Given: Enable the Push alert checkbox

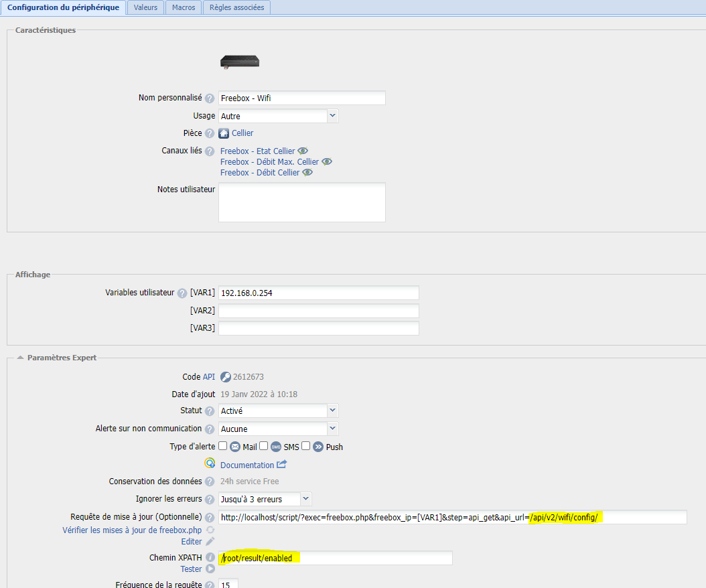Looking at the screenshot, I should click(x=305, y=446).
